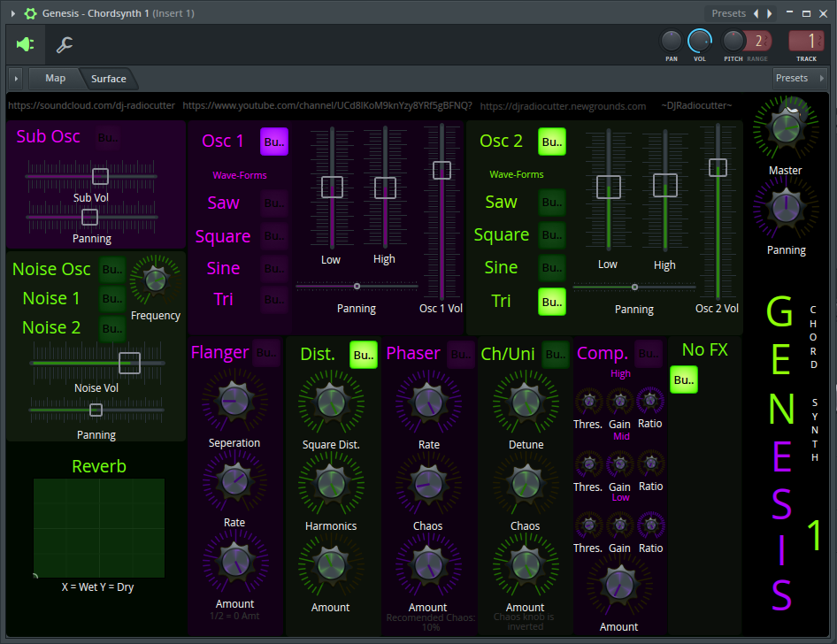Click the Osc 1 Panning slider
Viewport: 837px width, 644px height.
(357, 287)
